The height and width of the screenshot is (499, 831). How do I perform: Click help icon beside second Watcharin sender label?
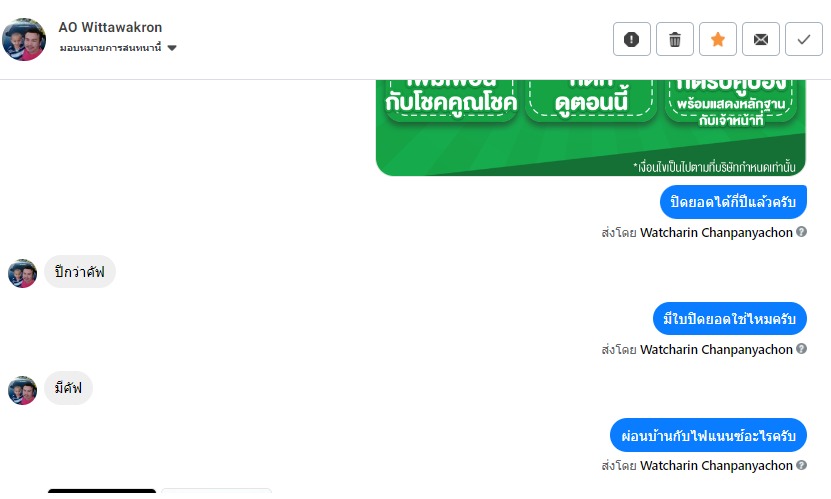point(801,349)
